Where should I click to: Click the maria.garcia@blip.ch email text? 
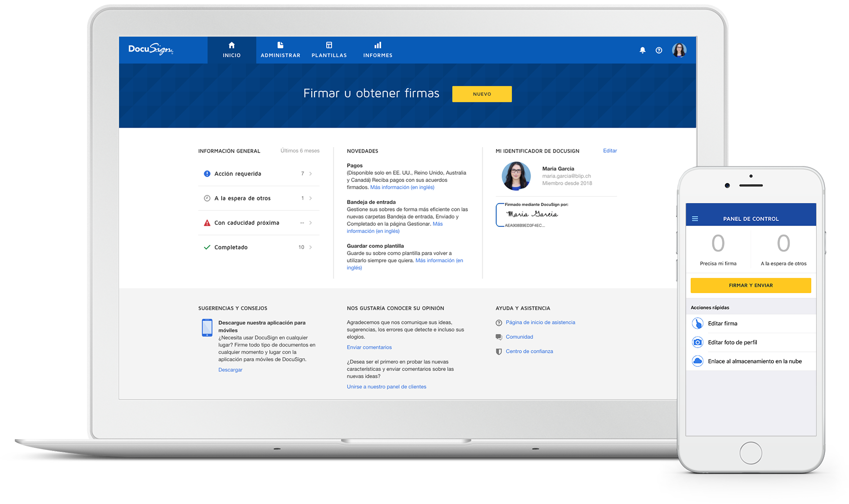click(x=566, y=176)
